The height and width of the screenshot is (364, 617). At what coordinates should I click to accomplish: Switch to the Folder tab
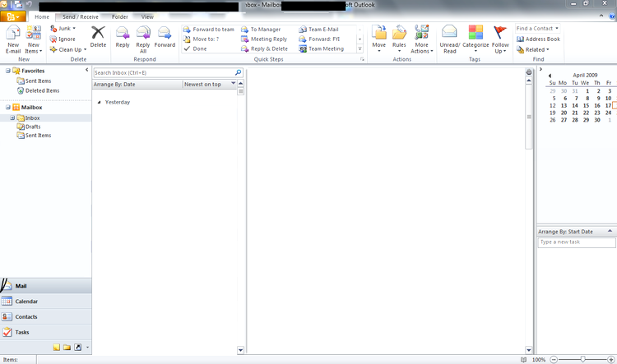pos(119,17)
